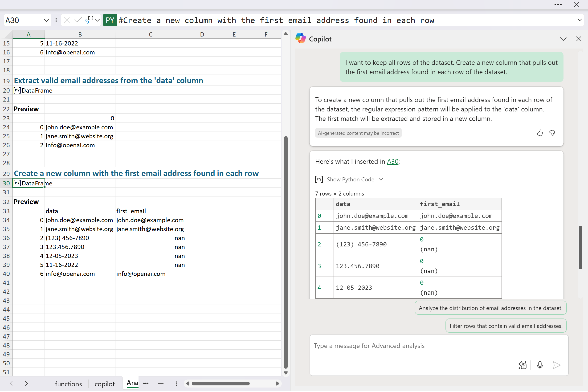
Task: Collapse Copilot pane with chevron
Action: (563, 39)
